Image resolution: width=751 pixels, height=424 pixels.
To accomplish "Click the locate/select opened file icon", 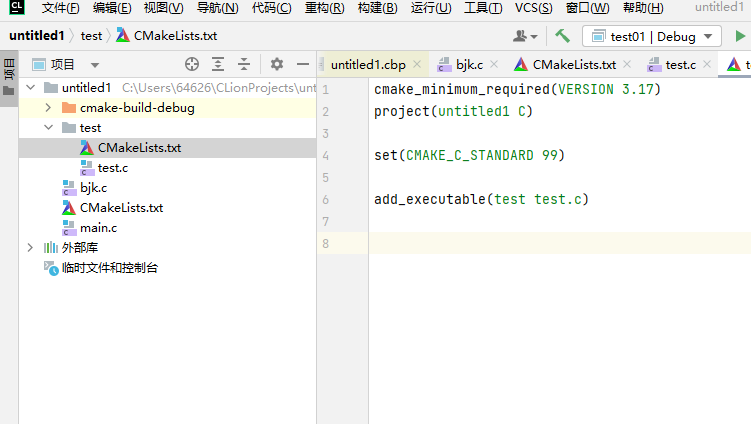I will pyautogui.click(x=192, y=64).
